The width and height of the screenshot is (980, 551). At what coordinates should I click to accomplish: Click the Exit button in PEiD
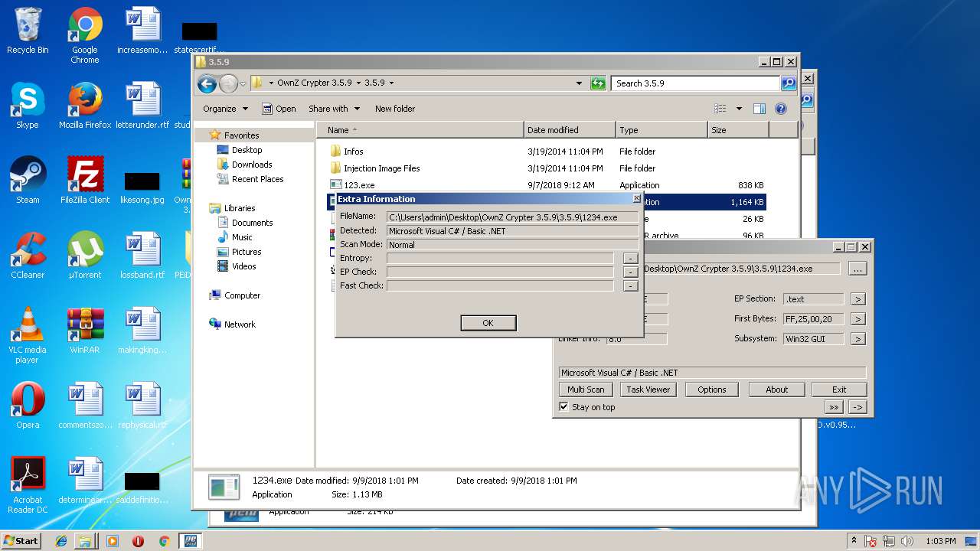(x=839, y=390)
